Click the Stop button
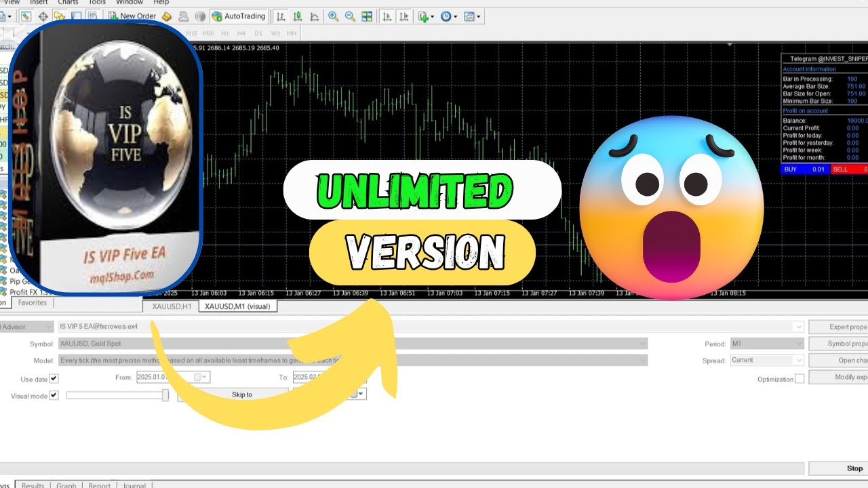868x488 pixels. pos(838,468)
